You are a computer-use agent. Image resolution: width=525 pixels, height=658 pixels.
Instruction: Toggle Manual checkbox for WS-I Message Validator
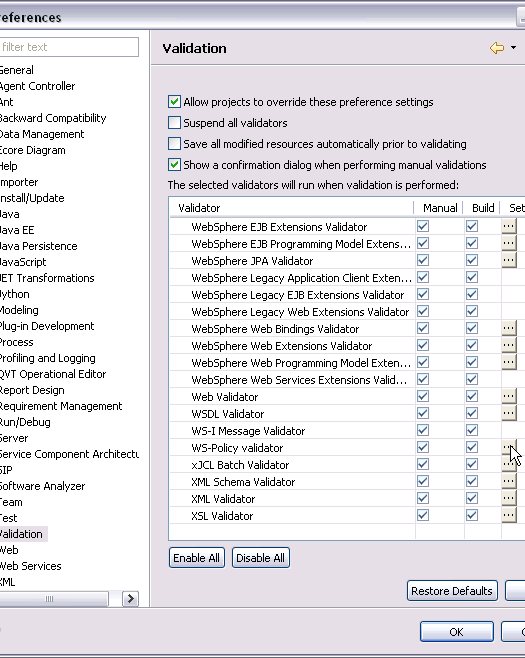tap(423, 430)
